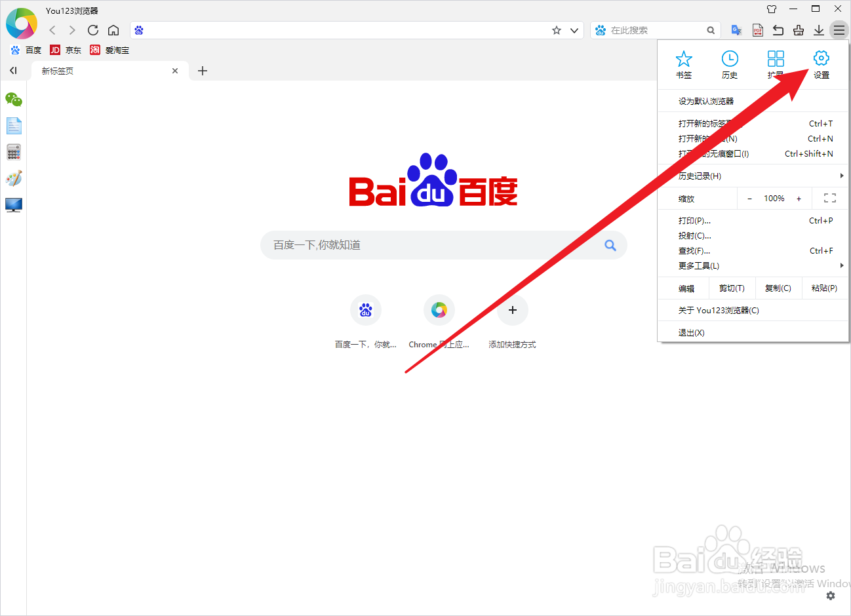Select New window menu entry (Ctrl+N)
The height and width of the screenshot is (616, 851).
click(x=753, y=139)
